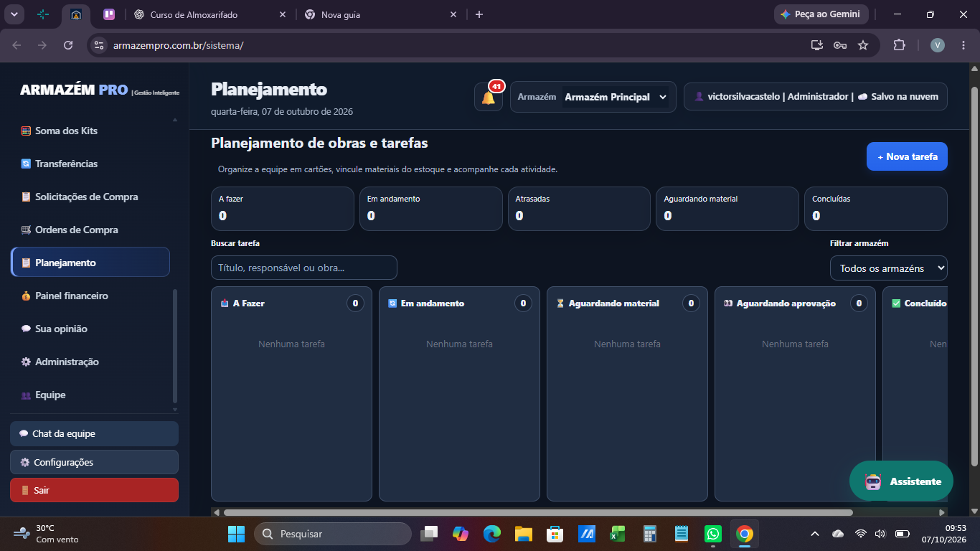
Task: Close the Curso de Almoxarifado tab
Action: [281, 14]
